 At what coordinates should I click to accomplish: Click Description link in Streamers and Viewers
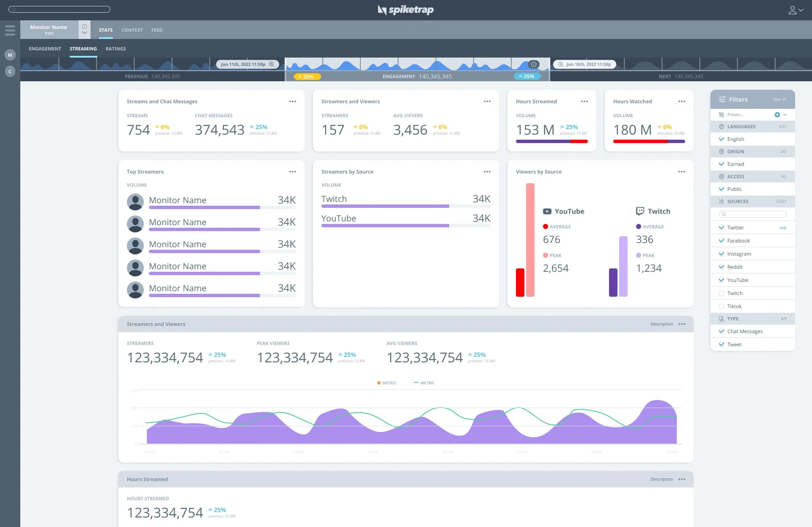661,324
